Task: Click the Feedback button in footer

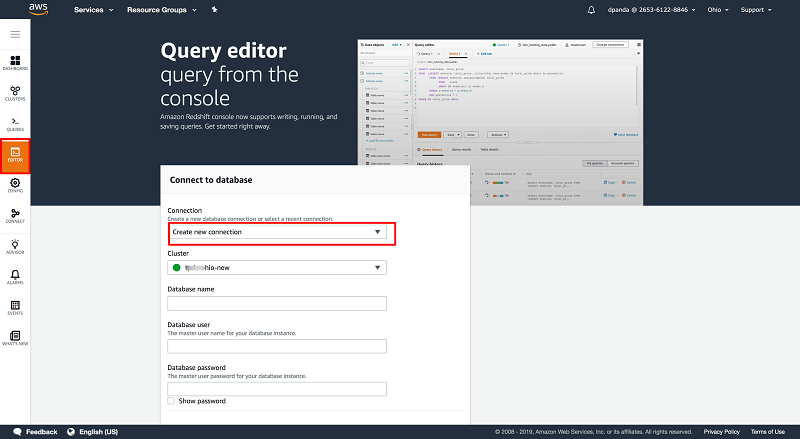Action: 34,431
